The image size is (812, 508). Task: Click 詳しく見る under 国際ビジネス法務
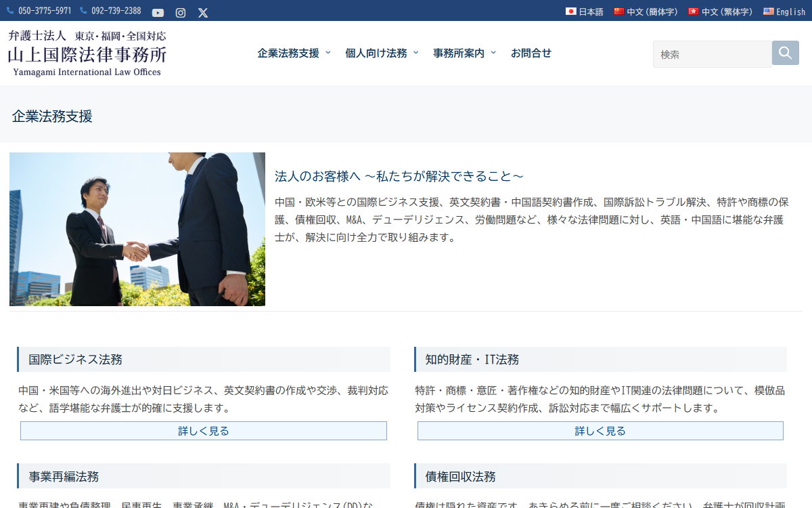tap(204, 431)
